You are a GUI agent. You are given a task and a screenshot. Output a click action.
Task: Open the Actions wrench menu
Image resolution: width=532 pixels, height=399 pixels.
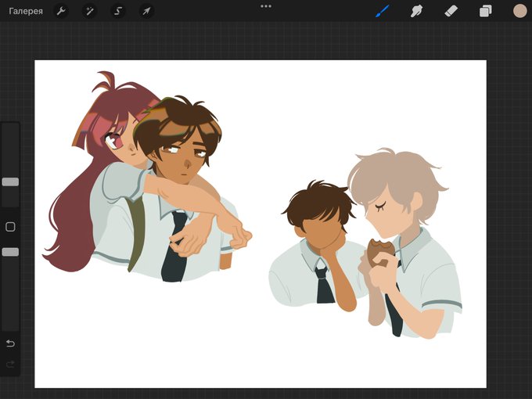(61, 11)
